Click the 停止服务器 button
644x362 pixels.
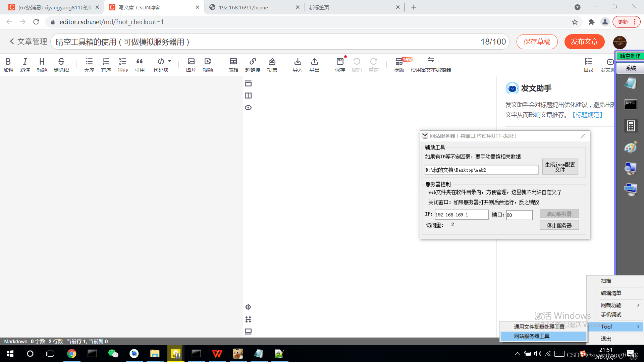coord(559,226)
